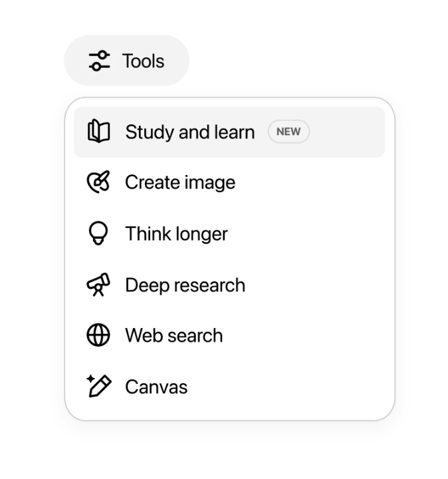Start Deep research from tools list
The height and width of the screenshot is (479, 448).
pos(229,285)
